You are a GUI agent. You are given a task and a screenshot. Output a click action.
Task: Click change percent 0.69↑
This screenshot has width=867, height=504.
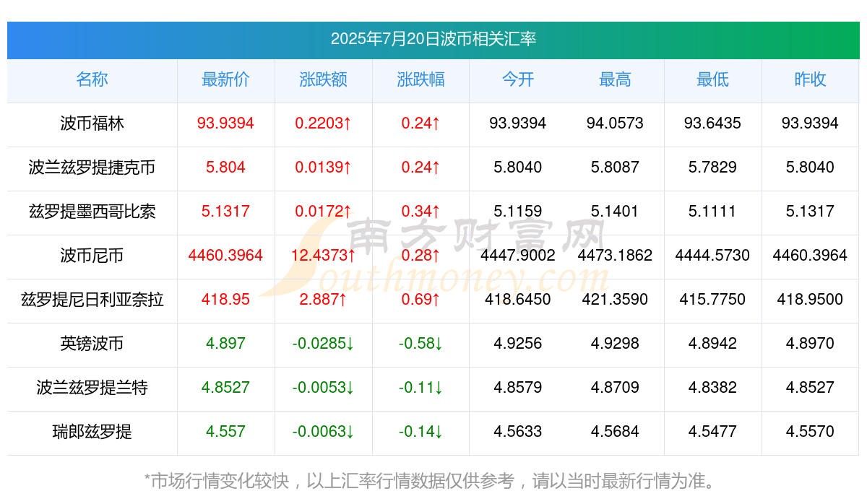(420, 300)
